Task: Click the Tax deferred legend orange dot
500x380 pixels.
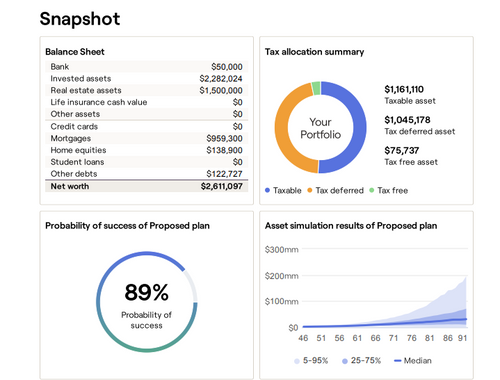Action: 310,190
